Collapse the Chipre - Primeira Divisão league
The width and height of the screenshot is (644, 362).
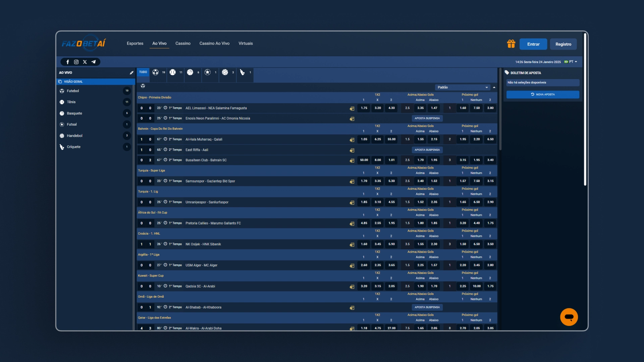[154, 98]
